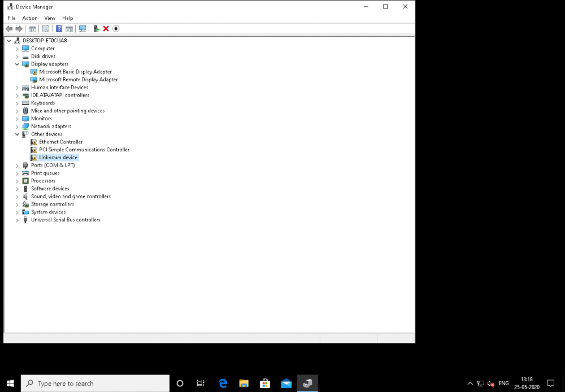Select the Software devices category
This screenshot has width=565, height=392.
point(50,189)
